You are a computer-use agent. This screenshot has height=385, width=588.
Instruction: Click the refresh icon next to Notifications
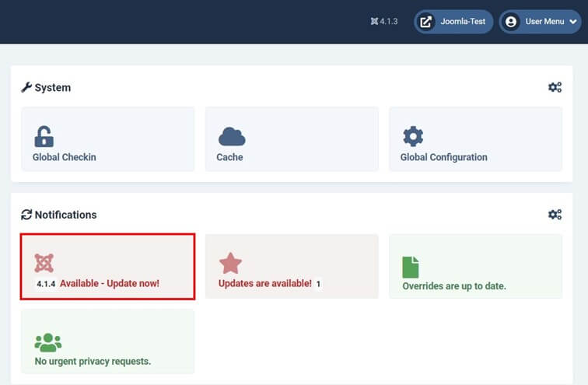pyautogui.click(x=26, y=215)
